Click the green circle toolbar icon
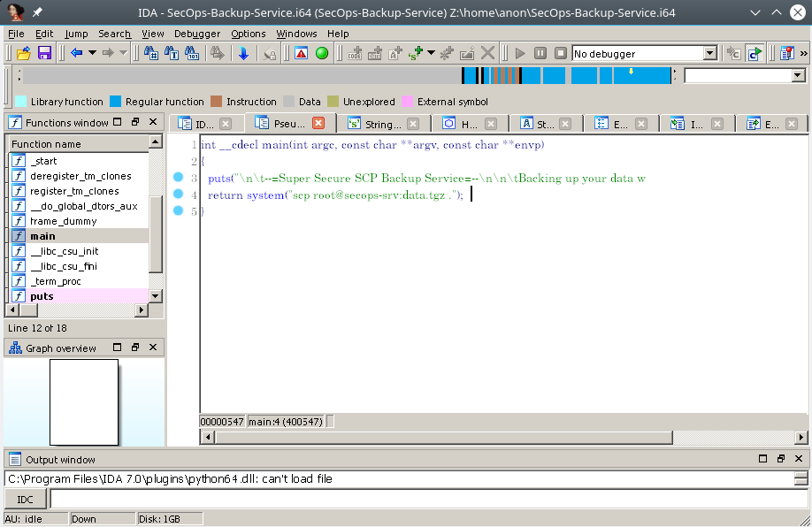Viewport: 812px width, 527px height. tap(322, 53)
